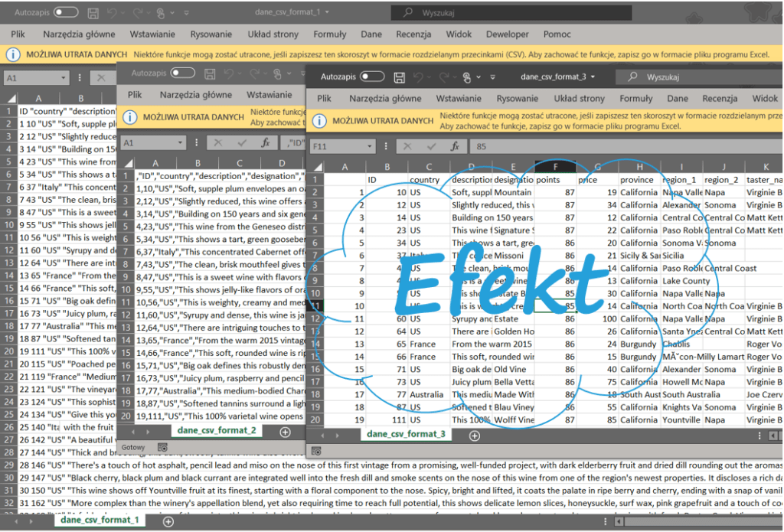
Task: Click the Save icon in the dane_csv_format_3 window
Action: point(399,77)
